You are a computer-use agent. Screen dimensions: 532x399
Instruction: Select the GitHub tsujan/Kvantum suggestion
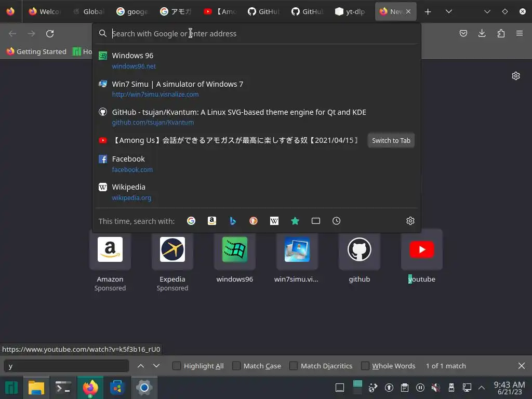click(x=257, y=117)
